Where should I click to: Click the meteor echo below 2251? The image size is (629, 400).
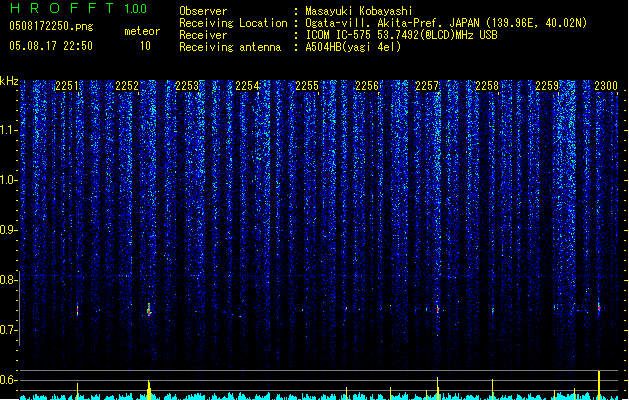click(78, 311)
